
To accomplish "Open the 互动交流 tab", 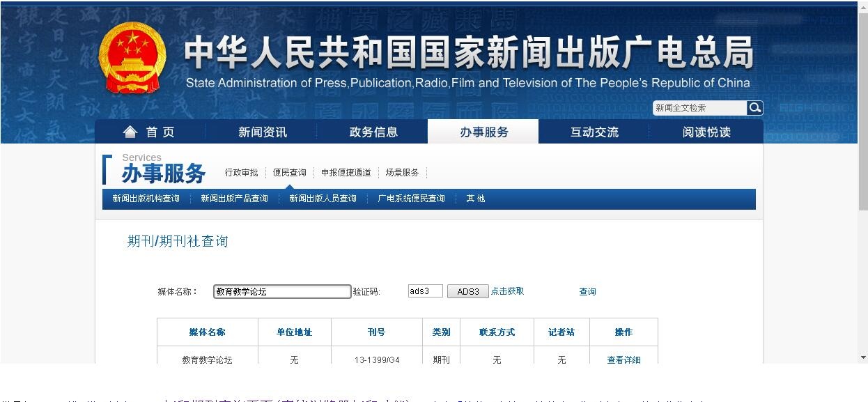I will (594, 132).
